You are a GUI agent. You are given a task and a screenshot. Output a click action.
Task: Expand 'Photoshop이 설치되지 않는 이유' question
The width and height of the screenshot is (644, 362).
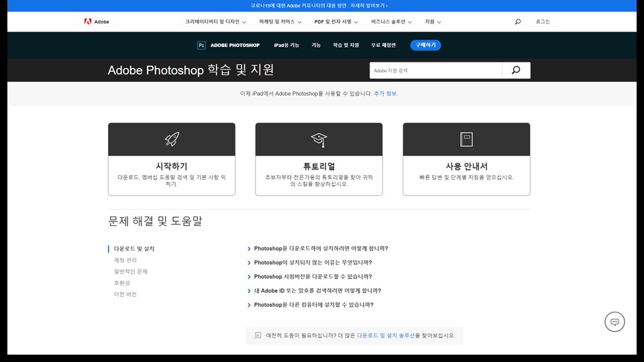309,262
